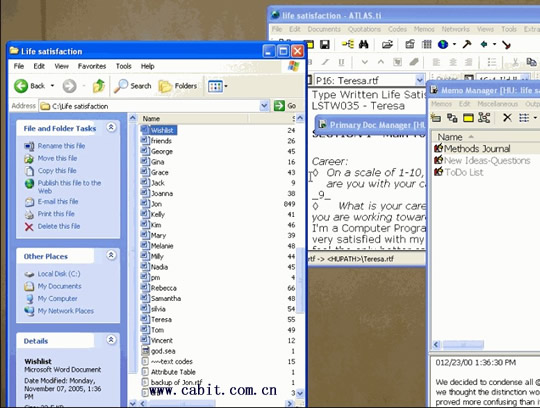Click the left arrow icon in ATLAS.ti toolbar
Screen dimensions: 540x408
(x=484, y=44)
